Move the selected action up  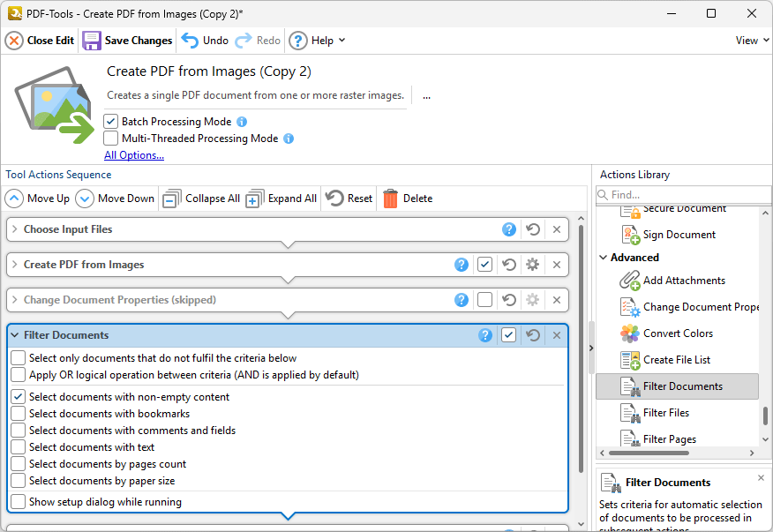pyautogui.click(x=37, y=199)
